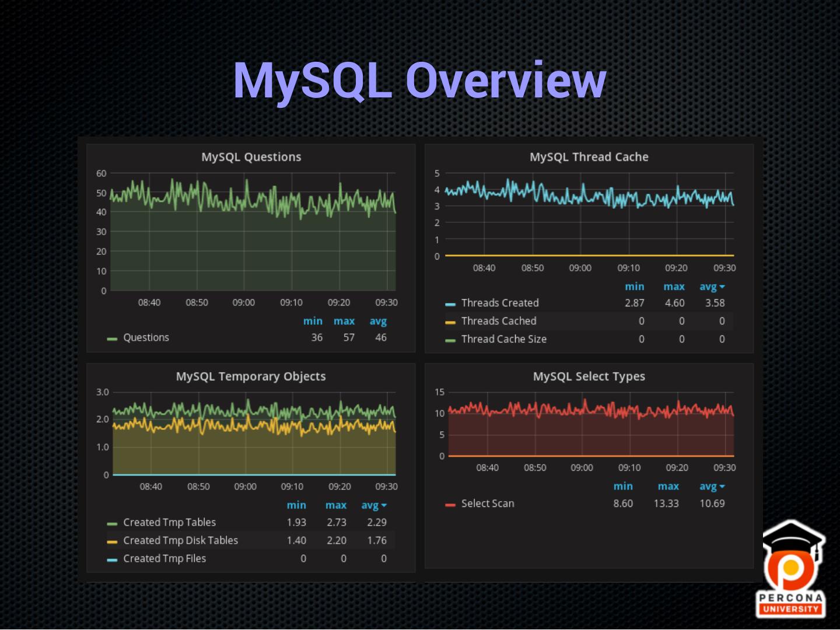840x630 pixels.
Task: Toggle the Select Scan series legend label
Action: (x=488, y=503)
